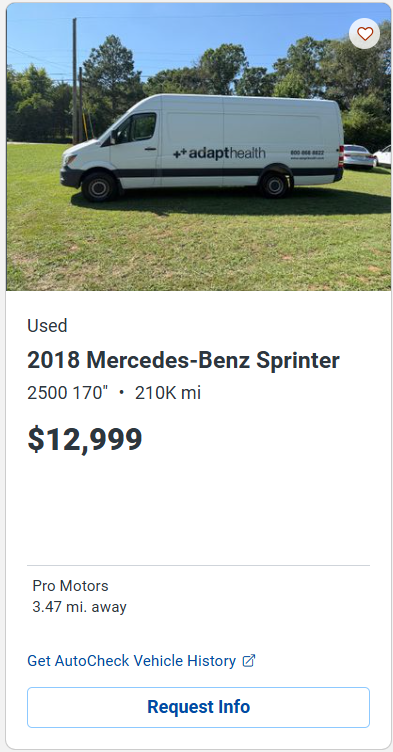Click the 2500 170" trim text

pyautogui.click(x=68, y=393)
